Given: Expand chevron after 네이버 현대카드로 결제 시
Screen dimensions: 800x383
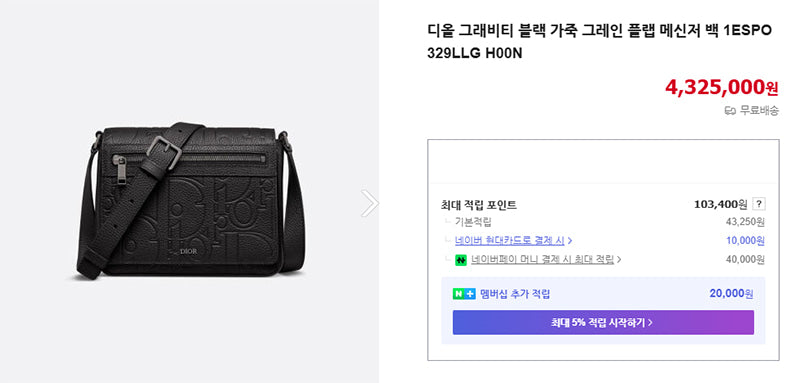Looking at the screenshot, I should (569, 240).
